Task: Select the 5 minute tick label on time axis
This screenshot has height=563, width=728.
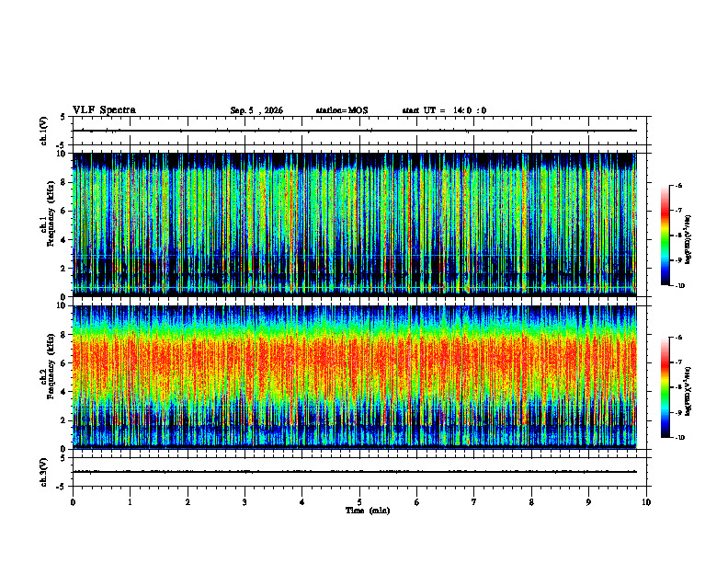Action: coord(359,502)
